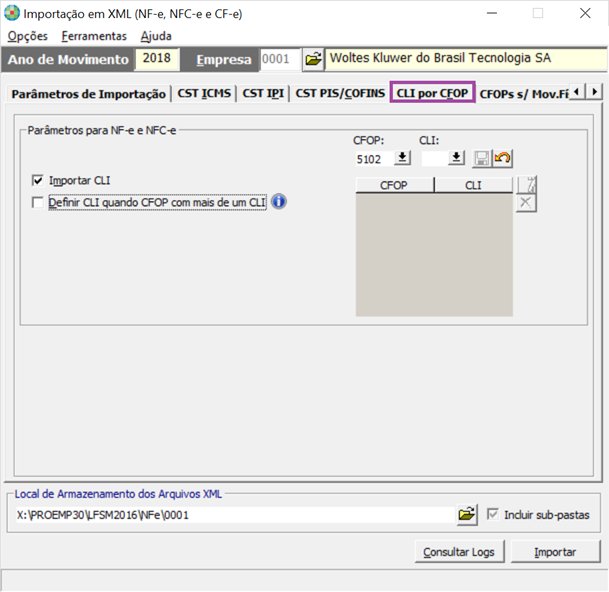Click the save CFOP/CLI diskette icon

tap(482, 158)
